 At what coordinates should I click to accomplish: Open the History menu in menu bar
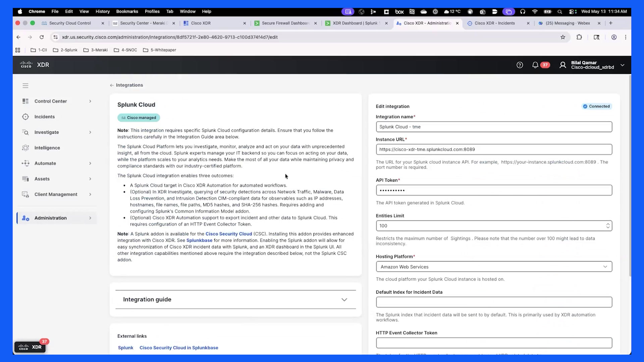click(102, 11)
